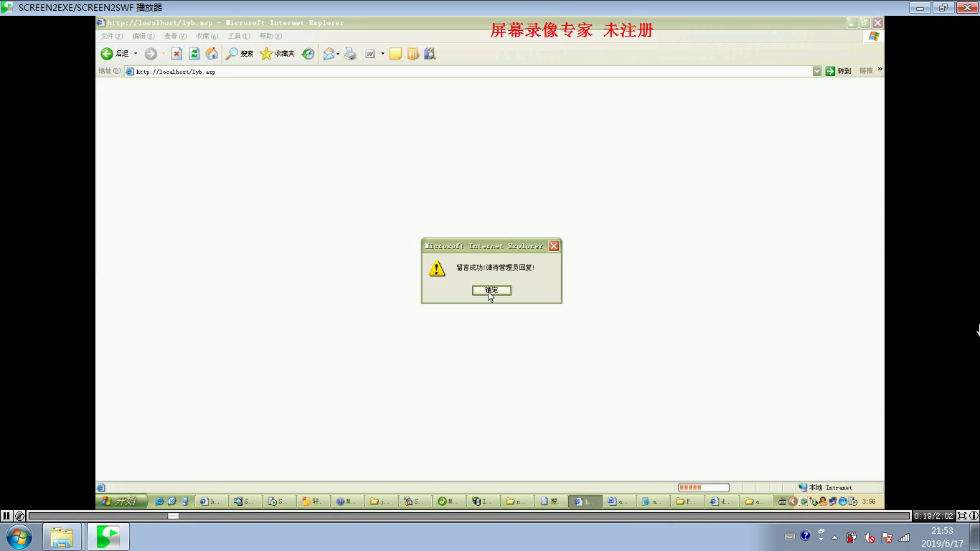Click the network signal tray icon
The height and width of the screenshot is (551, 980).
click(x=904, y=537)
